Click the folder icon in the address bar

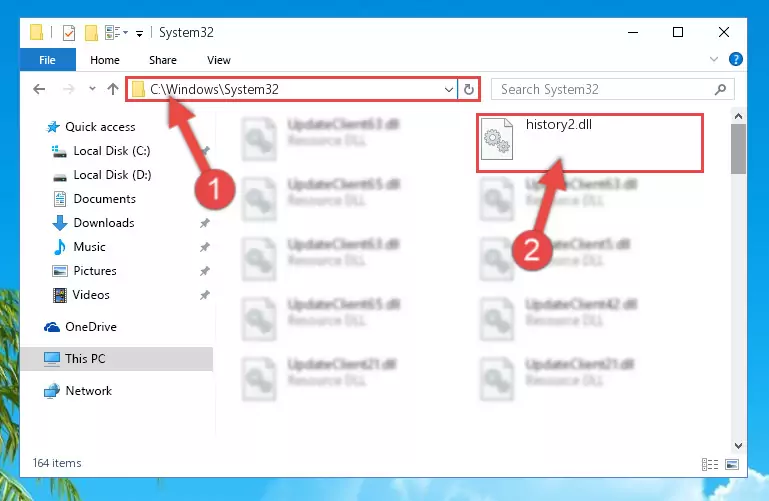138,89
